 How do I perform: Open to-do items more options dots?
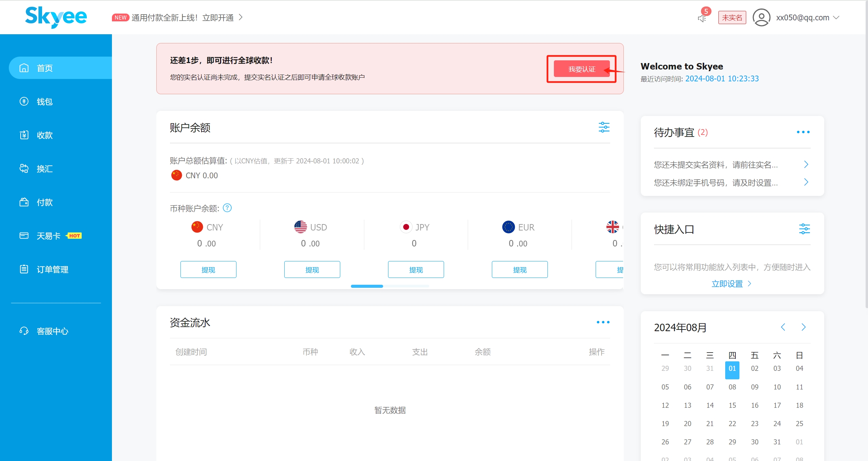coord(803,132)
